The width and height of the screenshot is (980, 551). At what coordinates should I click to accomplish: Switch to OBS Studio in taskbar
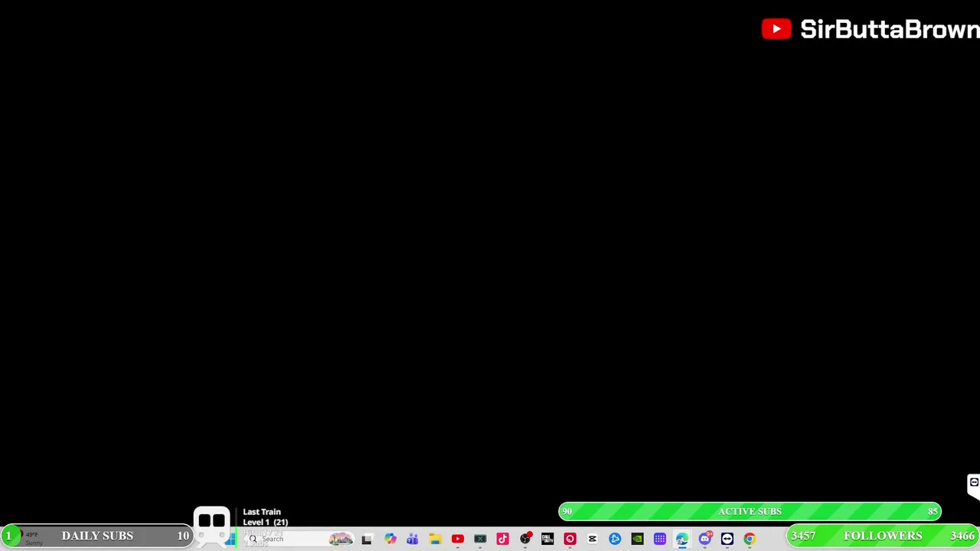point(525,540)
